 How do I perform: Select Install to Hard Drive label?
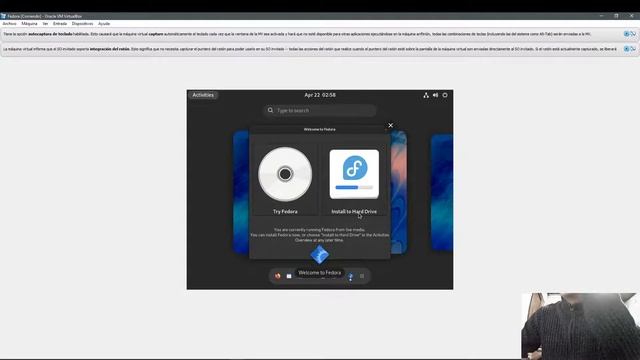pos(354,211)
